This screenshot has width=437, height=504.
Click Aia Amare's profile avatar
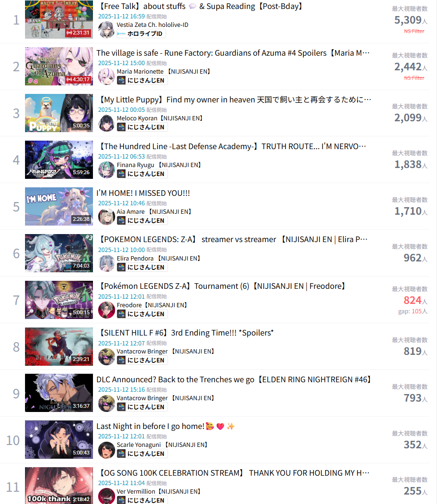click(x=106, y=217)
